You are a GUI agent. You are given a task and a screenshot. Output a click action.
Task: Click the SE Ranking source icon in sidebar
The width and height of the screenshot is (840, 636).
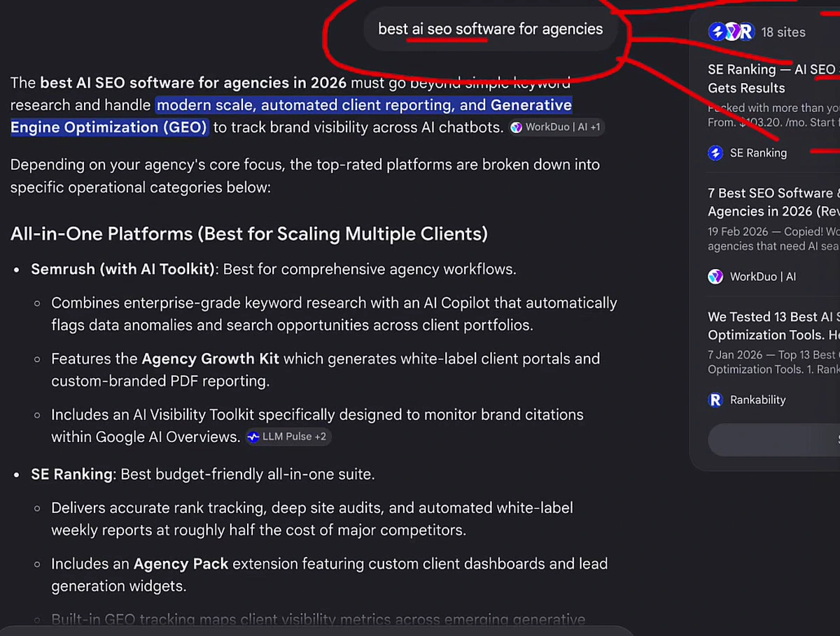pyautogui.click(x=715, y=153)
